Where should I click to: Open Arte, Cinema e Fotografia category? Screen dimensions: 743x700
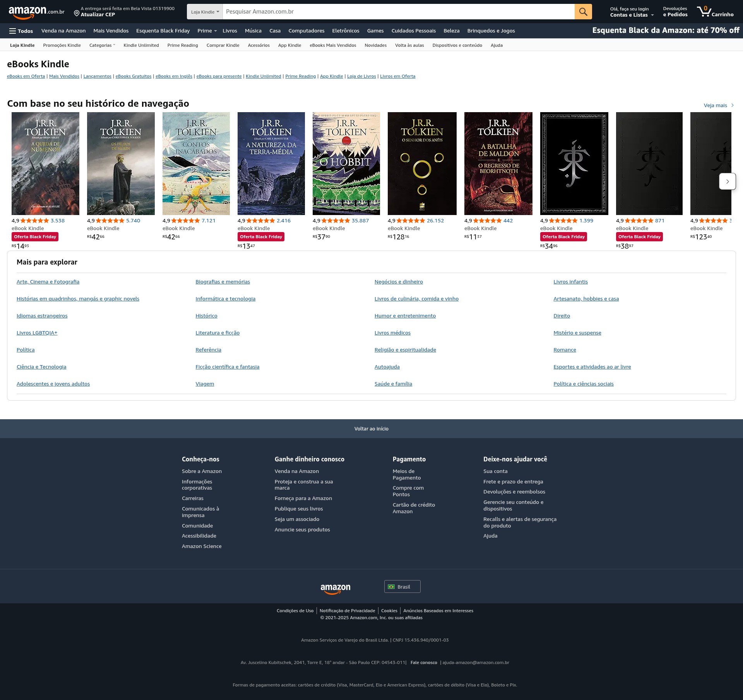click(x=48, y=282)
